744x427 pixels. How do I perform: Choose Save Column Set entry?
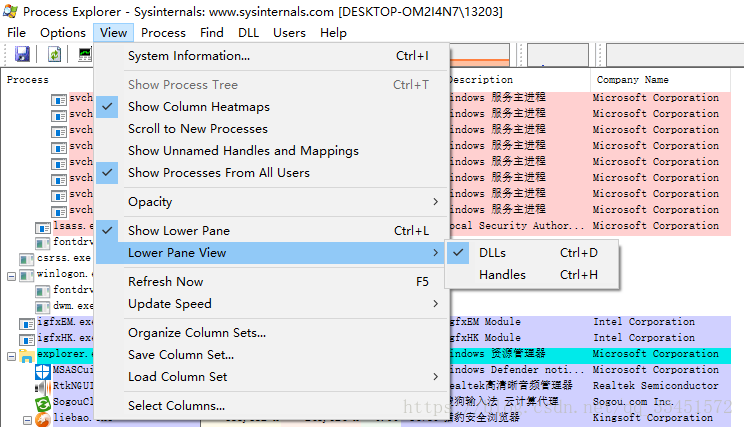pyautogui.click(x=272, y=355)
